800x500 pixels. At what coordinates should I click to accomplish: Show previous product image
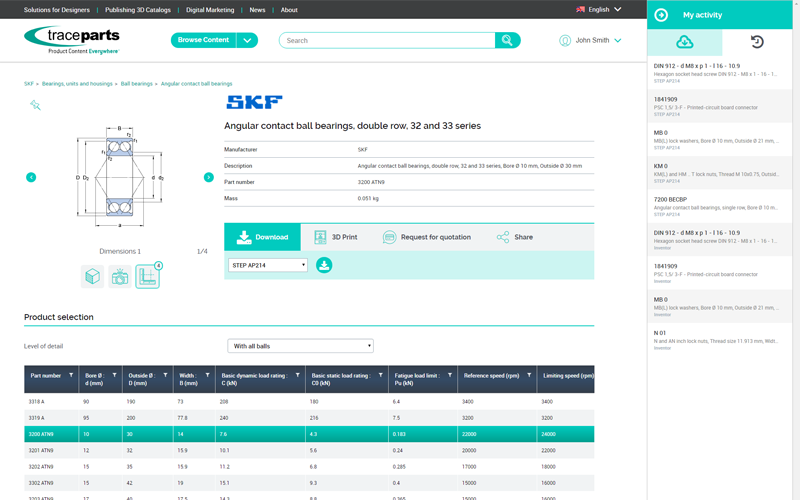[x=31, y=177]
